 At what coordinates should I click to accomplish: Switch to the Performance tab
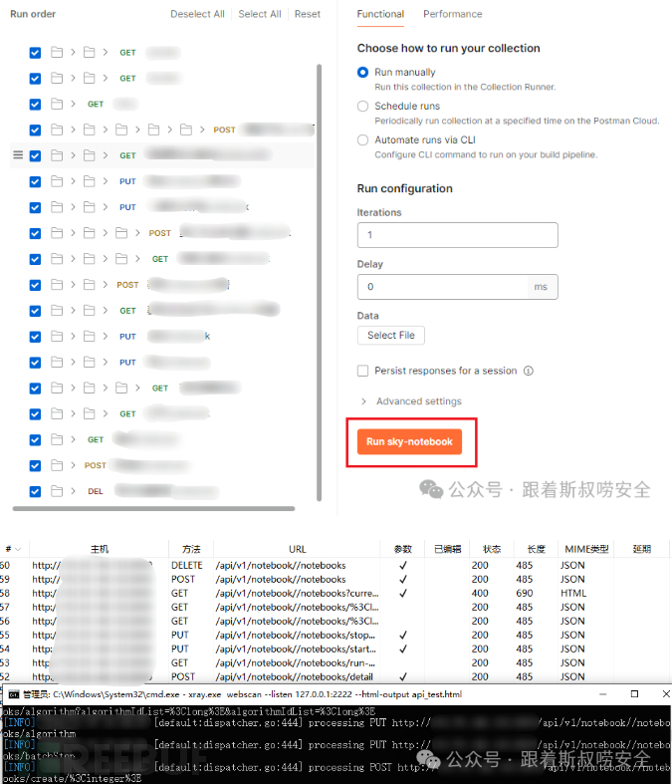[x=452, y=14]
